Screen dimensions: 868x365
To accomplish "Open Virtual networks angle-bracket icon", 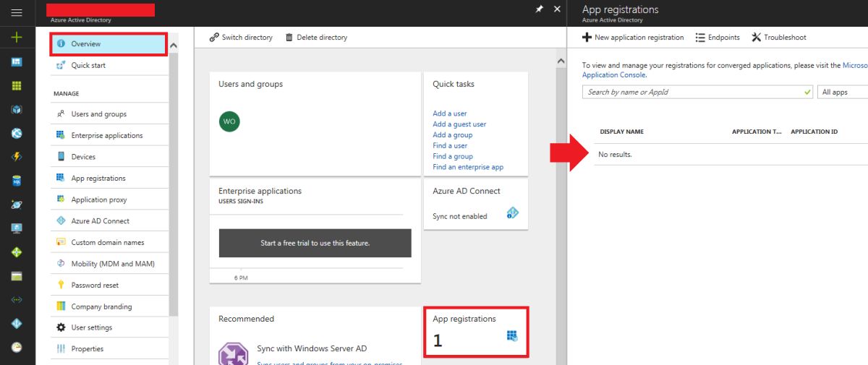I will pos(17,299).
